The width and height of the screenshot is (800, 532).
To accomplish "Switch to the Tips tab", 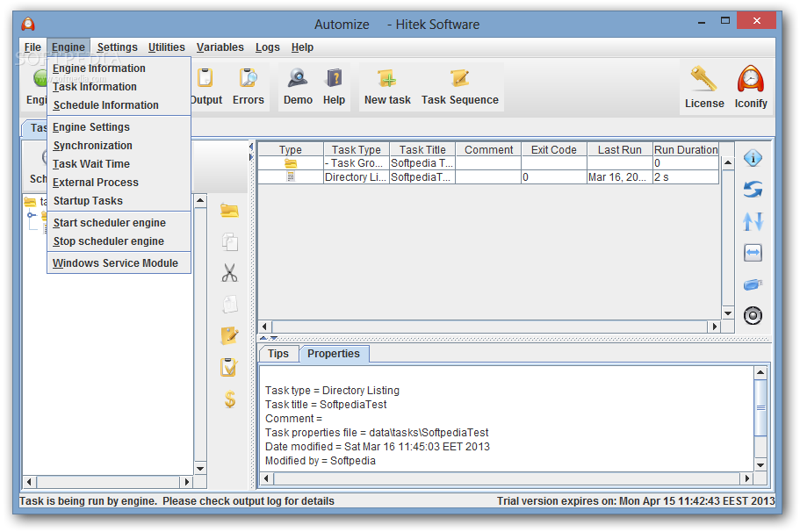I will click(x=278, y=354).
